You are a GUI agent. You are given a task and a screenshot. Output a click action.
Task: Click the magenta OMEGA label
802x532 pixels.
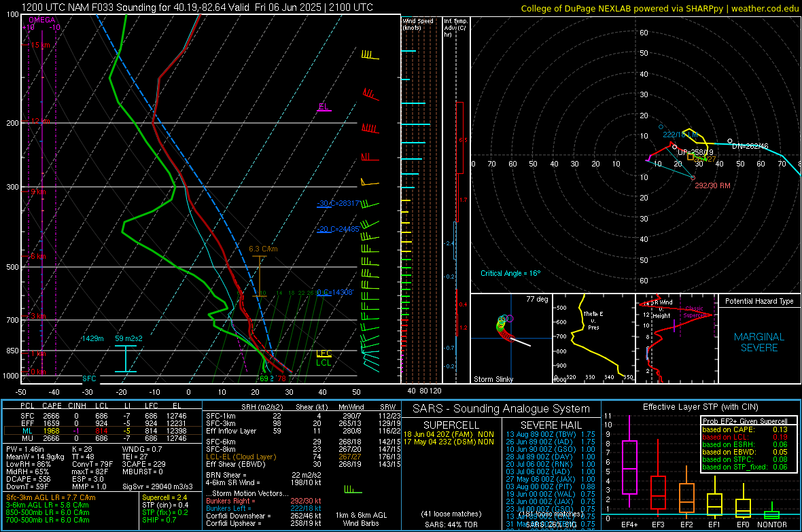(x=41, y=20)
